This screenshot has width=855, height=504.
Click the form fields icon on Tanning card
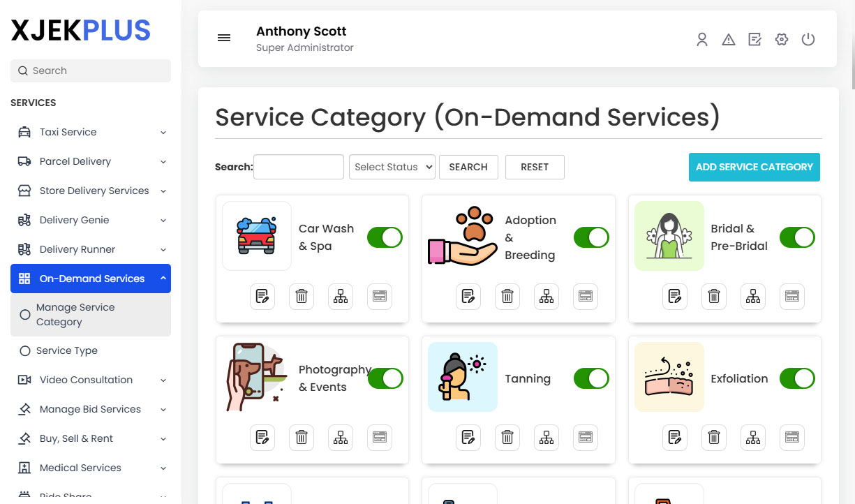point(585,437)
